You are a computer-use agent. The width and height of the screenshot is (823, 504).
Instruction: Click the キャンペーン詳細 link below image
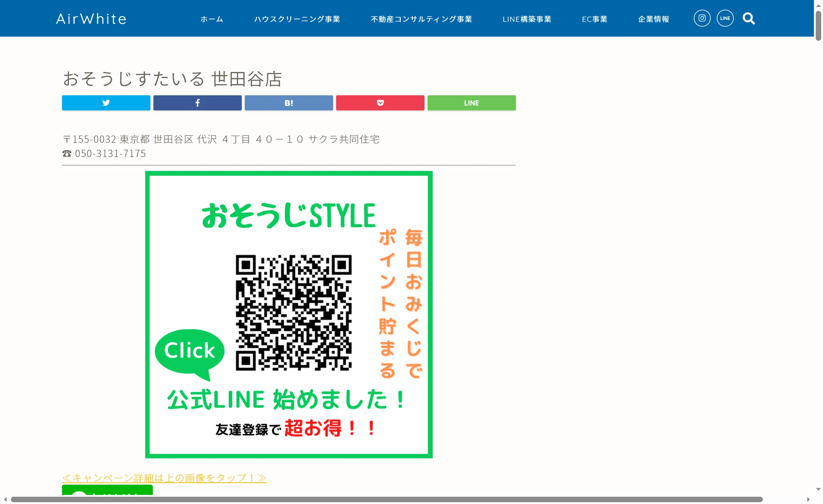tap(164, 478)
